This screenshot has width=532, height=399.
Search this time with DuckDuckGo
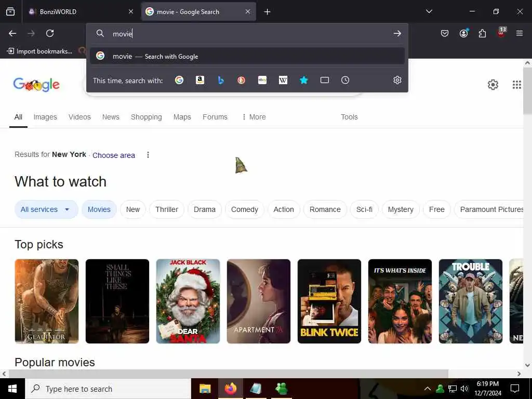click(x=241, y=80)
